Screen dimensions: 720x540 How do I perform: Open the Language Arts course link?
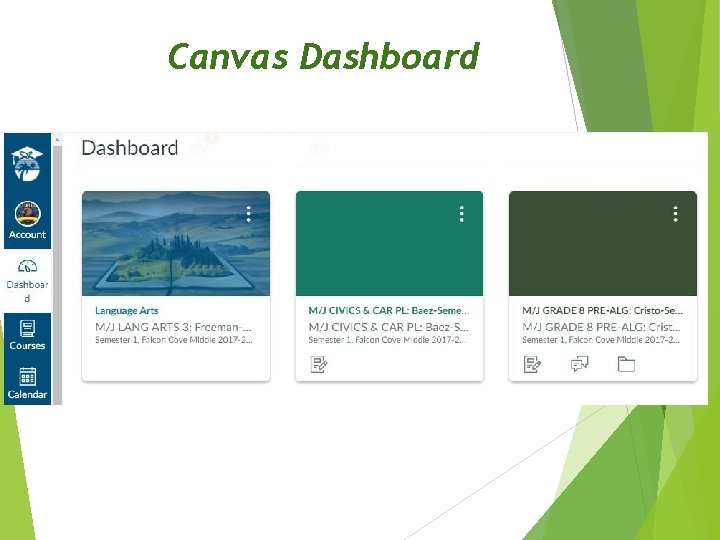127,310
